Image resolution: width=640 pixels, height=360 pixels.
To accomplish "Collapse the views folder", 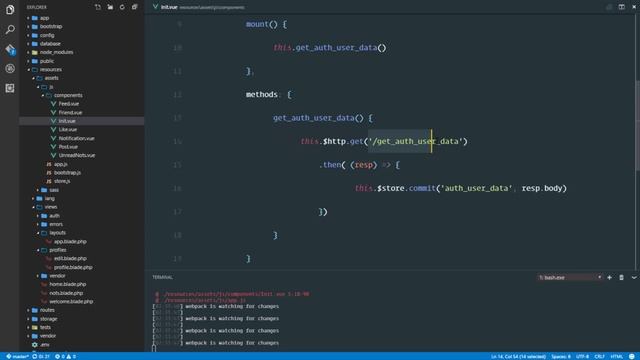I will tap(51, 207).
